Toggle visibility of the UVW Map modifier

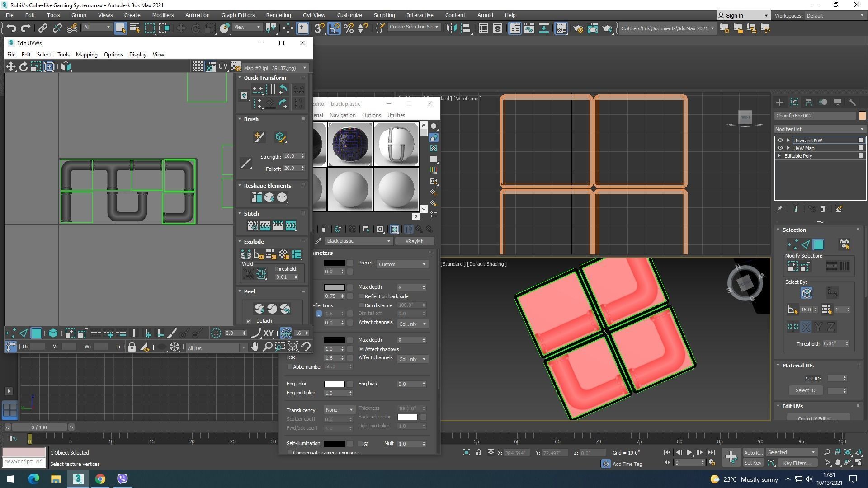pyautogui.click(x=780, y=148)
